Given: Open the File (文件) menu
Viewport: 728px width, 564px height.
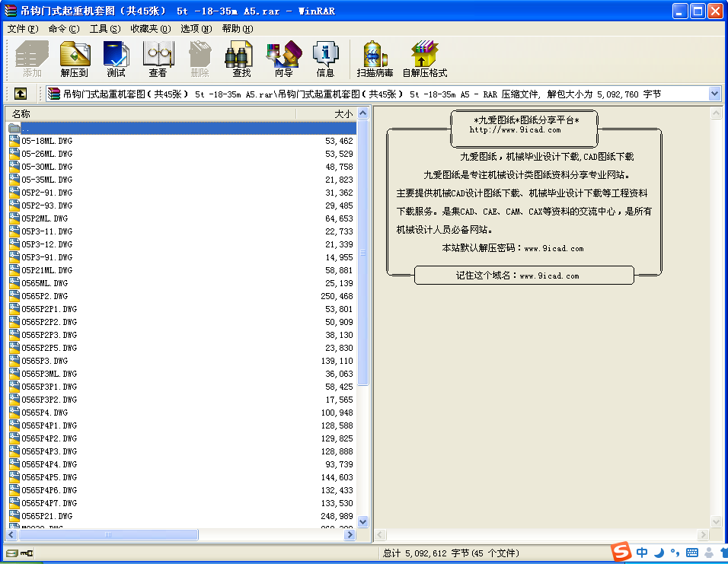Looking at the screenshot, I should tap(22, 29).
